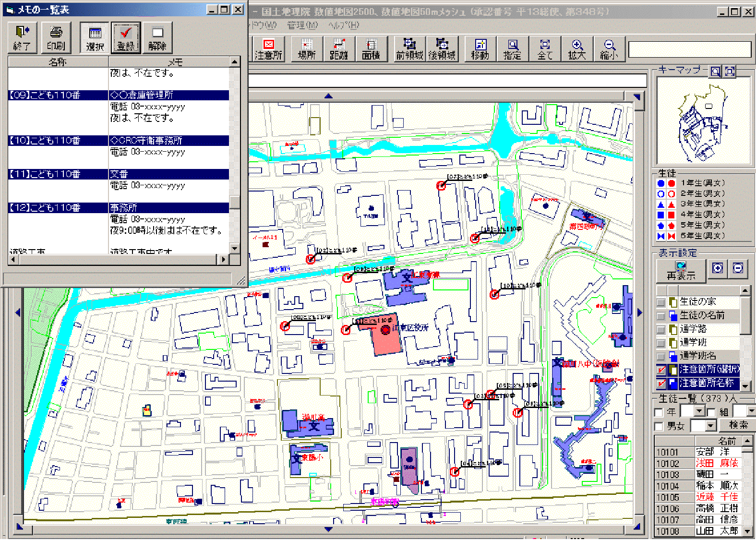The width and height of the screenshot is (756, 540).
Task: Pan map right with right-edge arrow
Action: point(639,312)
